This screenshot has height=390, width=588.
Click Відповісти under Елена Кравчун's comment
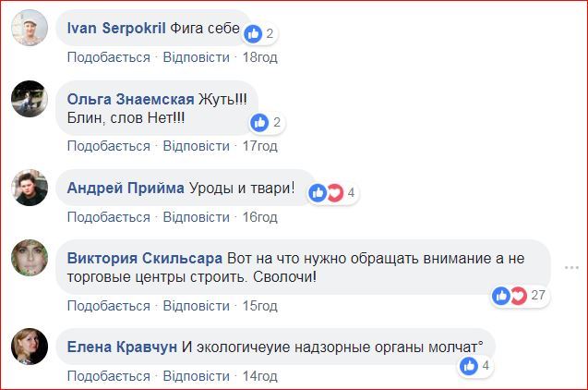[x=196, y=376]
